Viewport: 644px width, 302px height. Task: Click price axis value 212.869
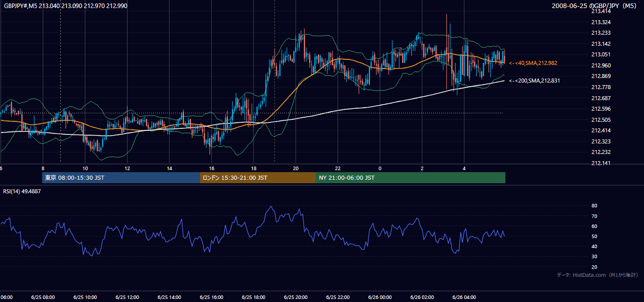[x=601, y=76]
